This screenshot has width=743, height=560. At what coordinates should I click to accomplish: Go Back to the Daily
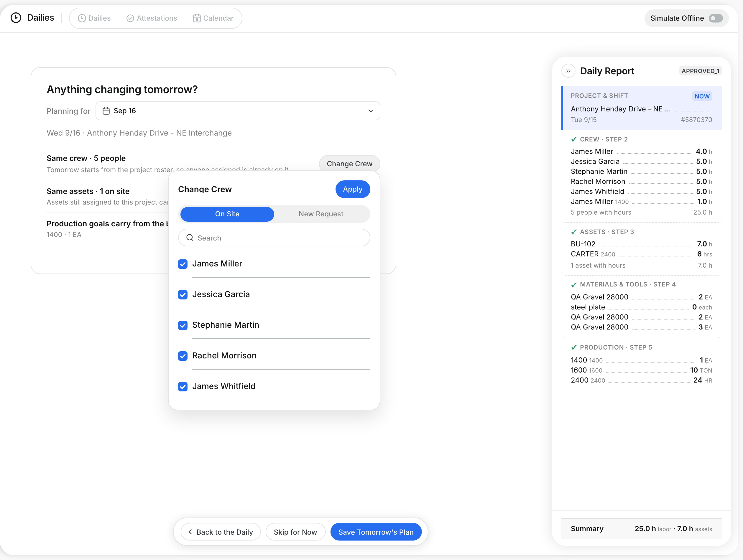(x=221, y=532)
